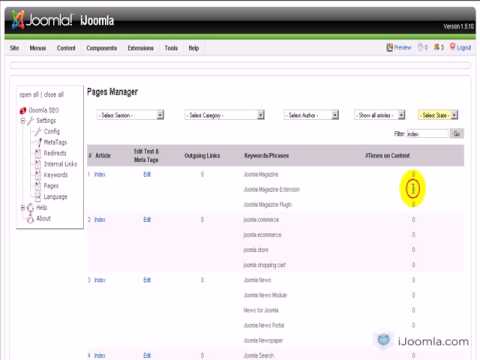Click the 'Joomla Magazine Plugin' keyword

(x=268, y=205)
